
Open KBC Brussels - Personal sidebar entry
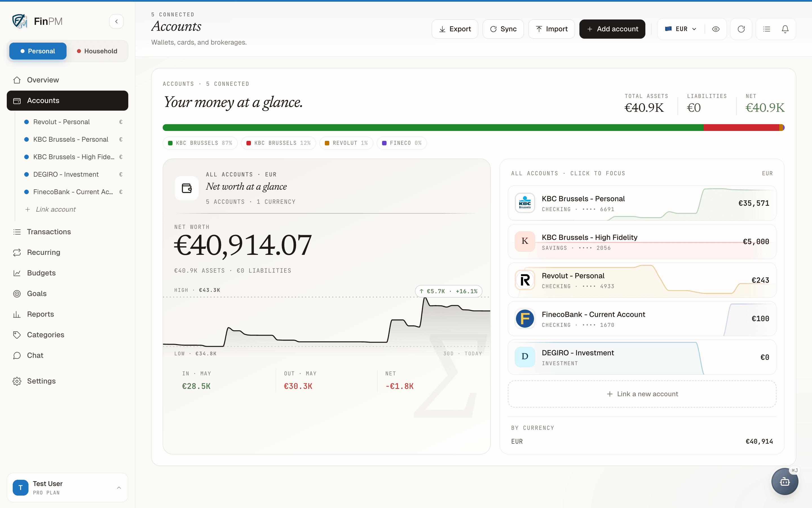tap(73, 139)
